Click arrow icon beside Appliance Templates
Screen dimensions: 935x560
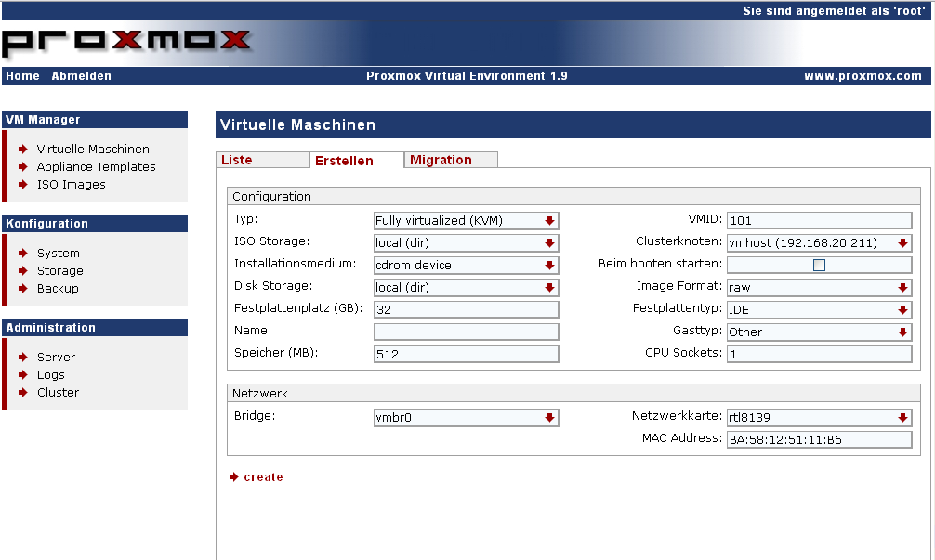23,167
